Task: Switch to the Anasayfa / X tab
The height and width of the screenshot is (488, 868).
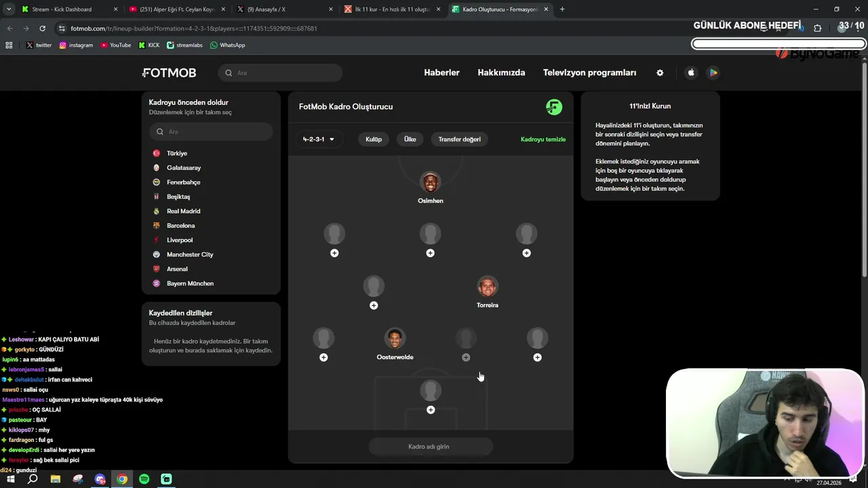Action: coord(284,9)
